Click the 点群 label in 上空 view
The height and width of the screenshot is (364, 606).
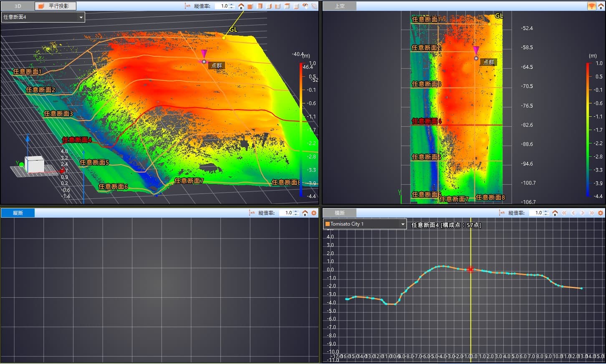point(488,62)
